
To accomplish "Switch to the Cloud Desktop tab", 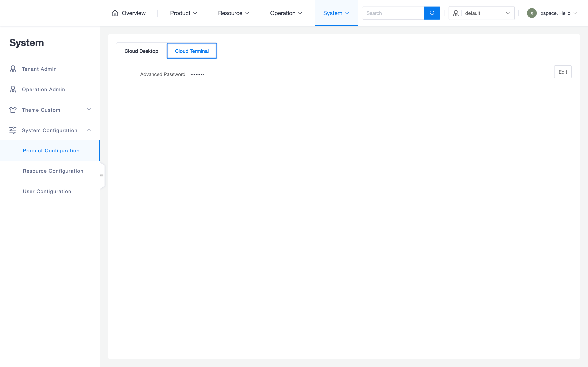I will (141, 51).
